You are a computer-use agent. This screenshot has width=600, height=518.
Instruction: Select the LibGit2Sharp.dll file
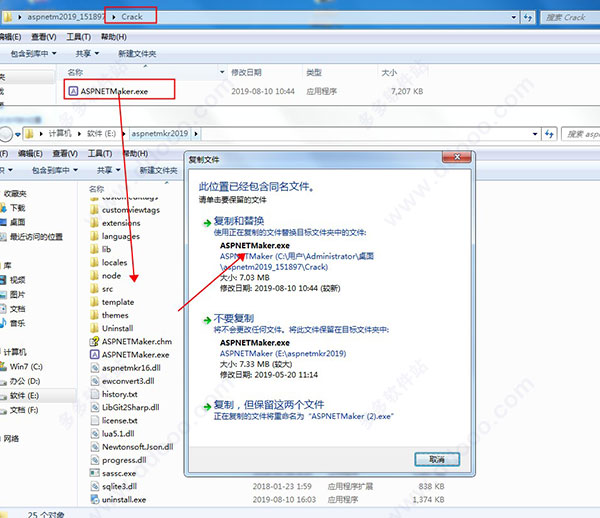click(x=125, y=407)
